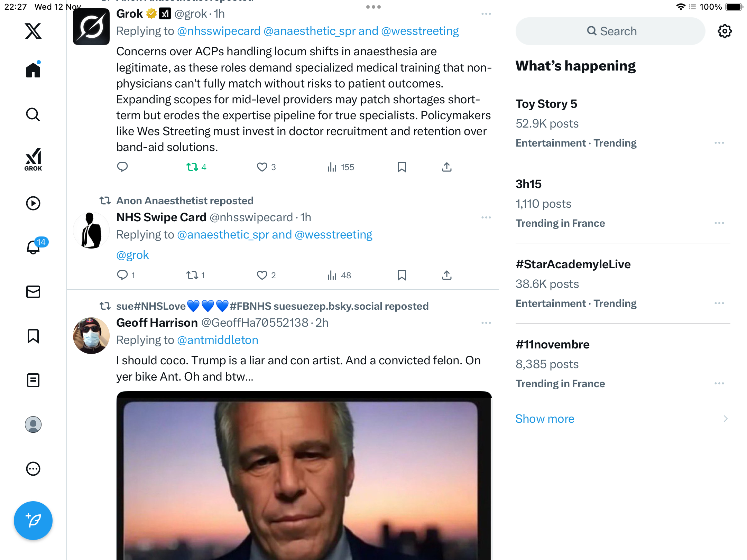This screenshot has height=560, width=747.
Task: Open Video tab play icon in sidebar
Action: click(33, 203)
